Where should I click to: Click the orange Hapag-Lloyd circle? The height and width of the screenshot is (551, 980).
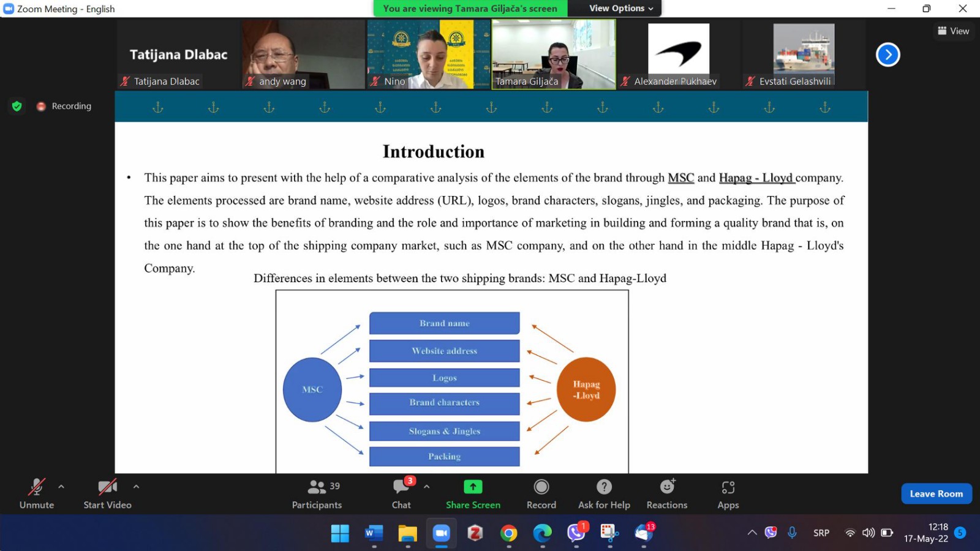[586, 389]
